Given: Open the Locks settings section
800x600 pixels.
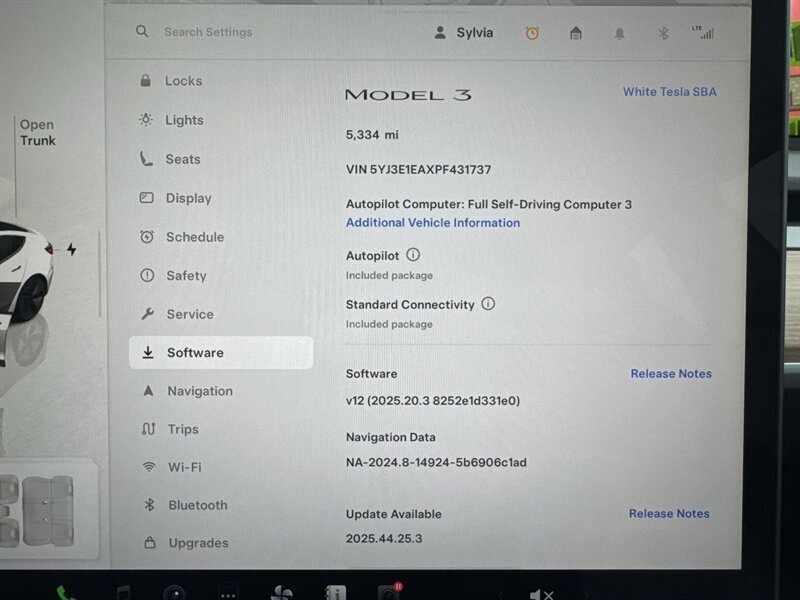Looking at the screenshot, I should (x=183, y=81).
